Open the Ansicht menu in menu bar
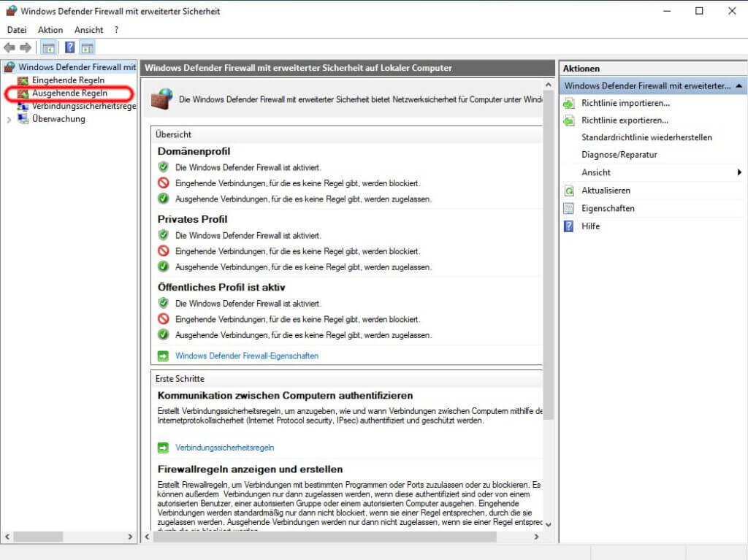Screen dimensions: 748x560 (88, 30)
